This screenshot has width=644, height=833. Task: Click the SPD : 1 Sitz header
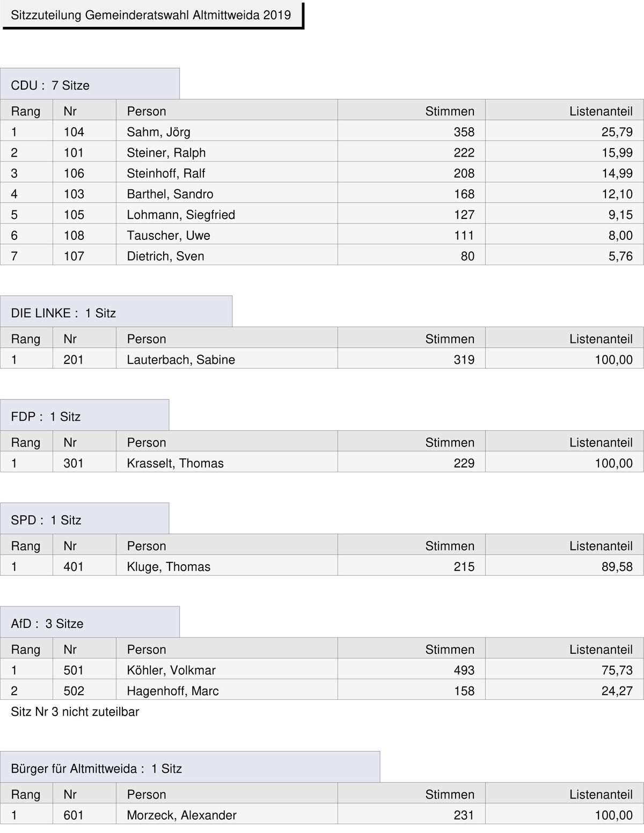coord(84,518)
